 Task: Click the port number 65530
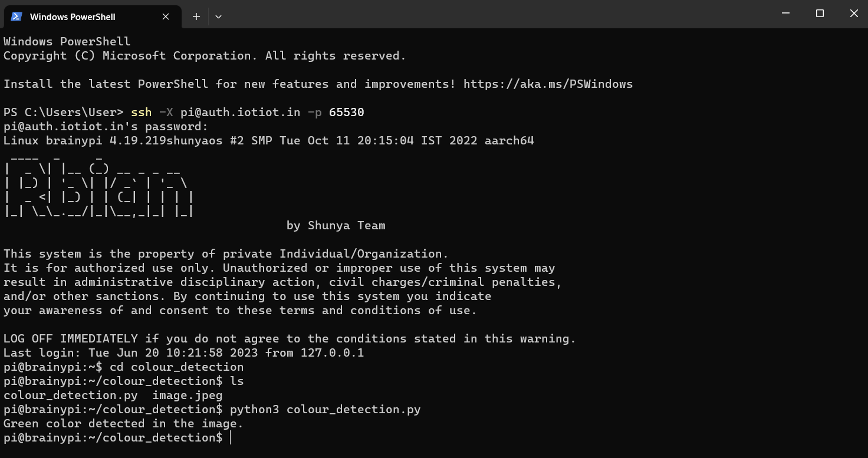[346, 113]
